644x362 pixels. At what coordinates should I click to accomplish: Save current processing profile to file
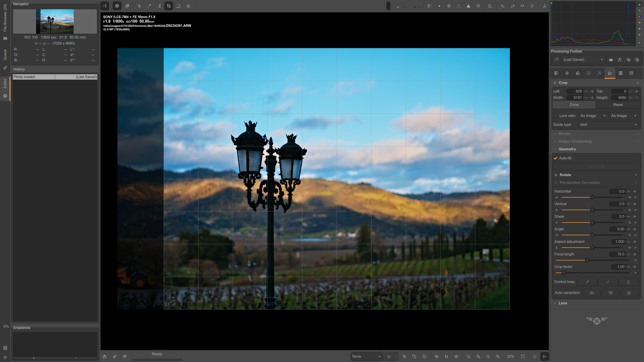pyautogui.click(x=620, y=60)
